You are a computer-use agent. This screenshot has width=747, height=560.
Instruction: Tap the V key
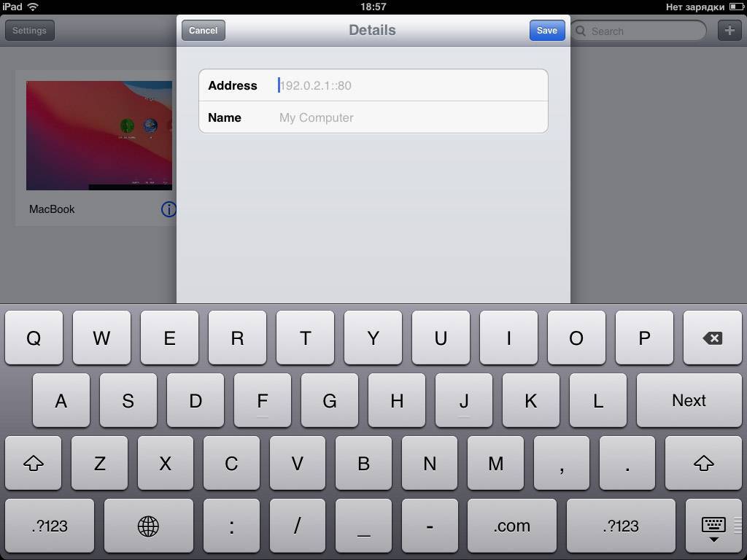pos(298,463)
